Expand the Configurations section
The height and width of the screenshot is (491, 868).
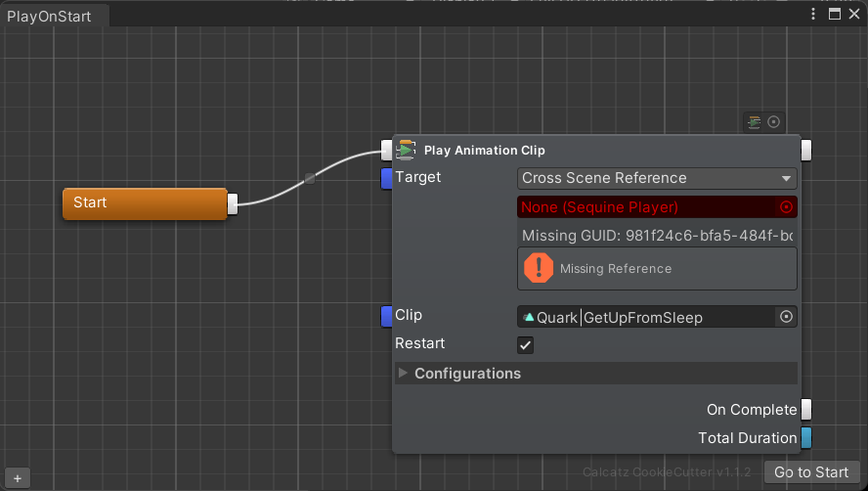403,374
